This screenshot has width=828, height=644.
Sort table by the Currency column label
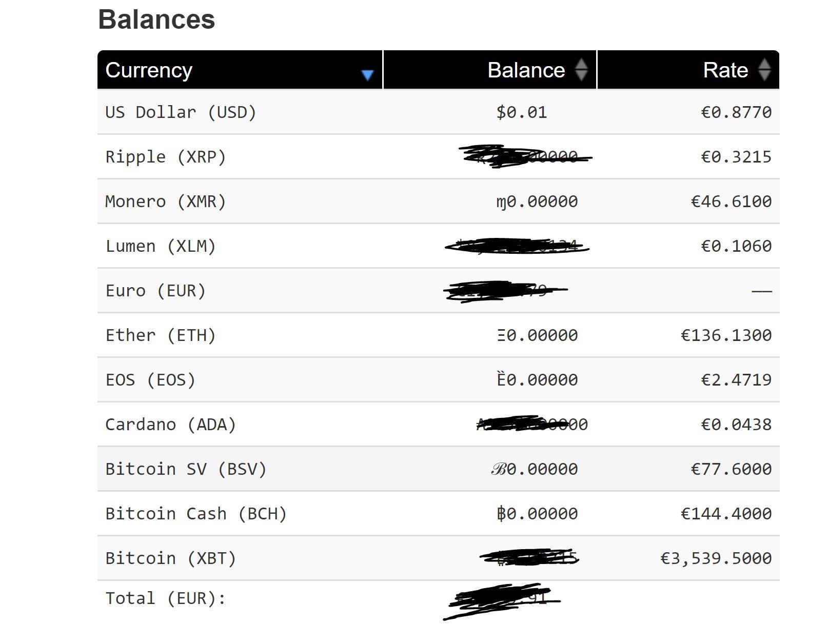(x=149, y=70)
